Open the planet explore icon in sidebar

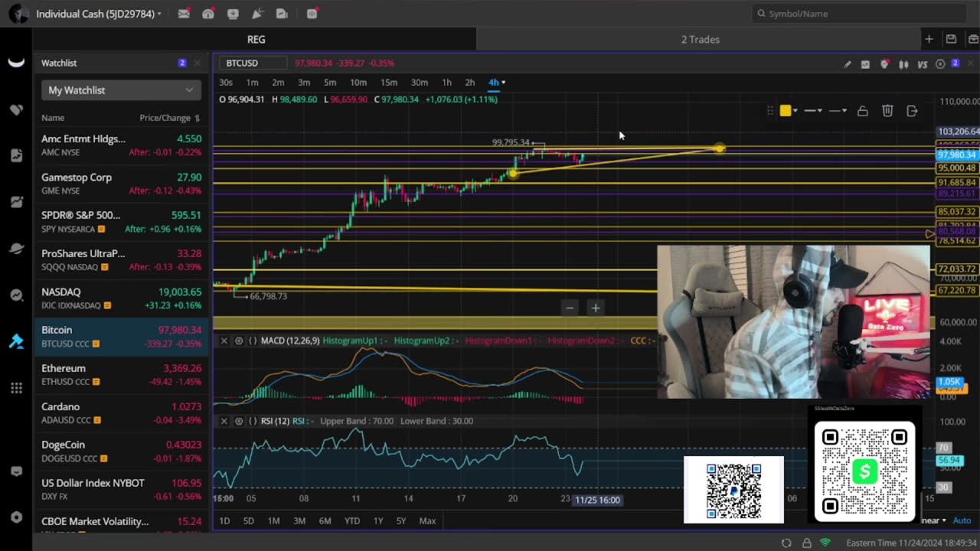pos(16,249)
